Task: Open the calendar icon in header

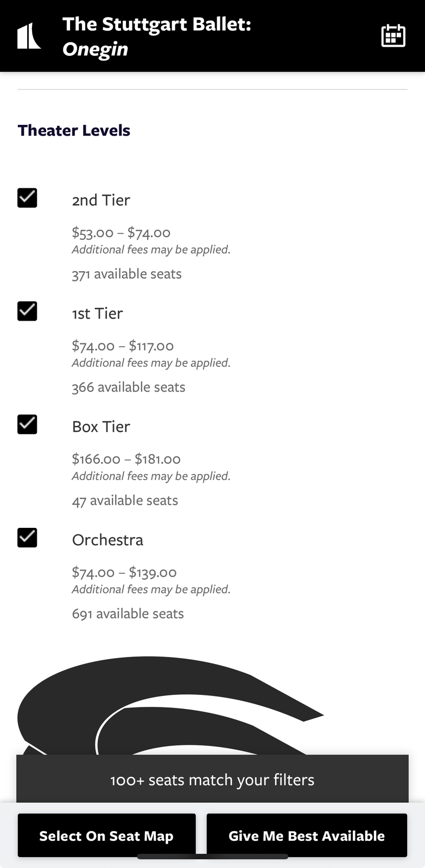Action: click(393, 36)
